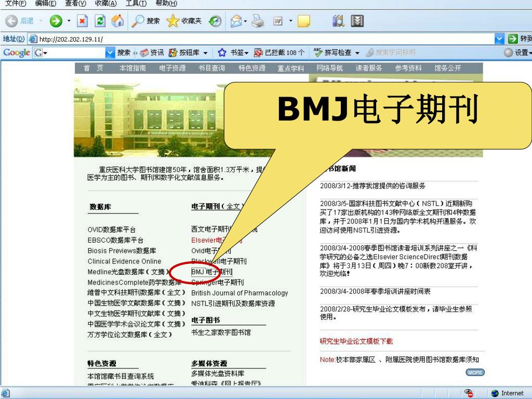Click Google toolbar 搜索 search button
The image size is (532, 399).
pos(124,52)
